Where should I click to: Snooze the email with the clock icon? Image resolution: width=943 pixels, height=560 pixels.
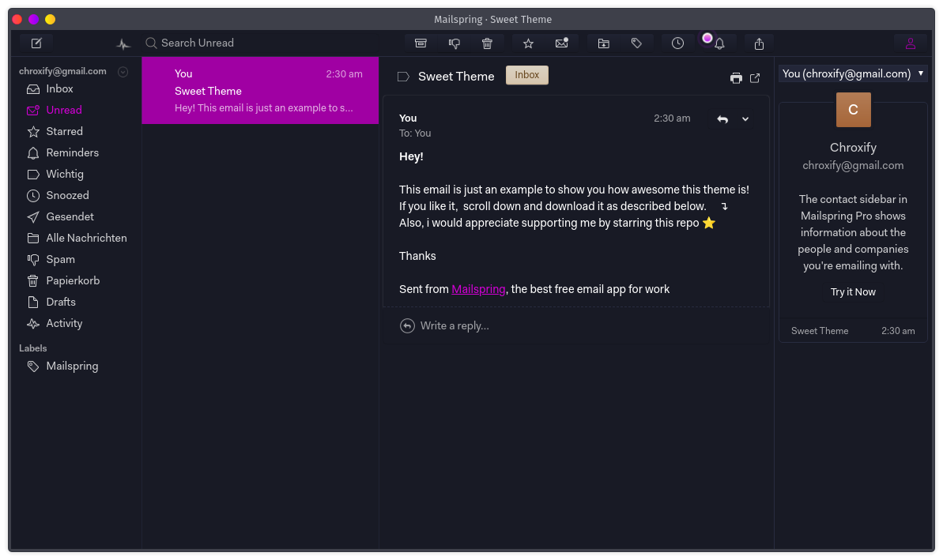pyautogui.click(x=677, y=43)
